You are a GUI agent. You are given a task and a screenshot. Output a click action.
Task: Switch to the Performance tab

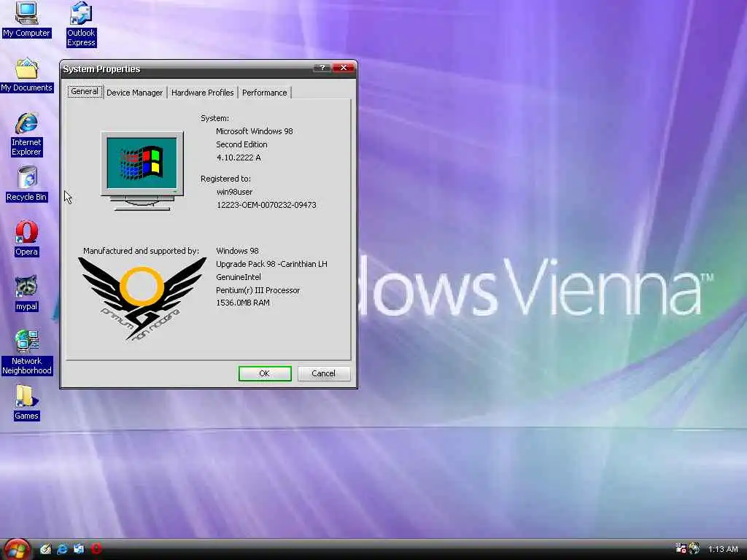point(264,93)
